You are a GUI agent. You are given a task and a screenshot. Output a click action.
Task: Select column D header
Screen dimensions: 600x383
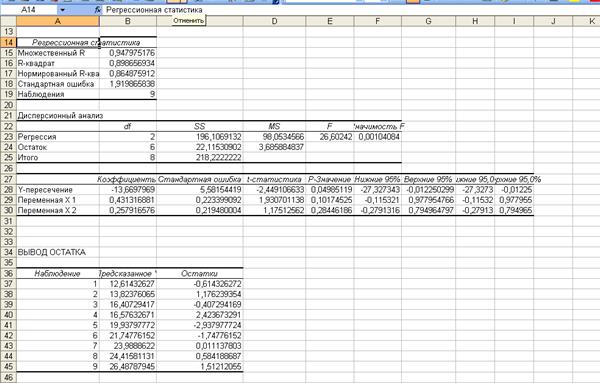[274, 21]
